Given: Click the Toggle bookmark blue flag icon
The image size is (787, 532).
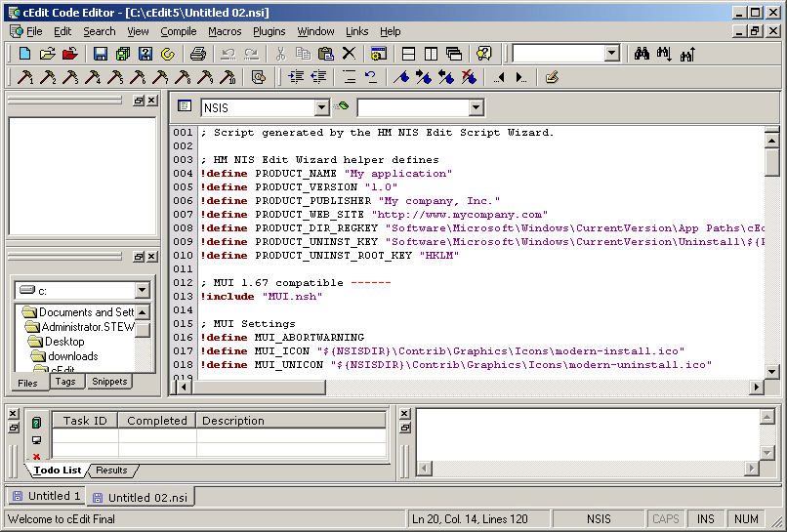Looking at the screenshot, I should tap(400, 77).
